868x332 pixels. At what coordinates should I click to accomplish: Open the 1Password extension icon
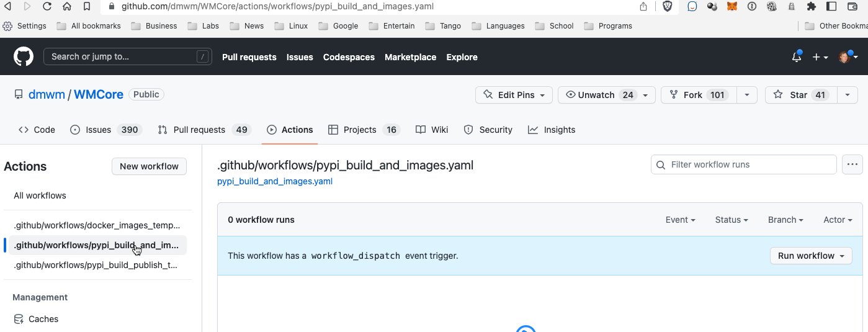click(x=752, y=6)
